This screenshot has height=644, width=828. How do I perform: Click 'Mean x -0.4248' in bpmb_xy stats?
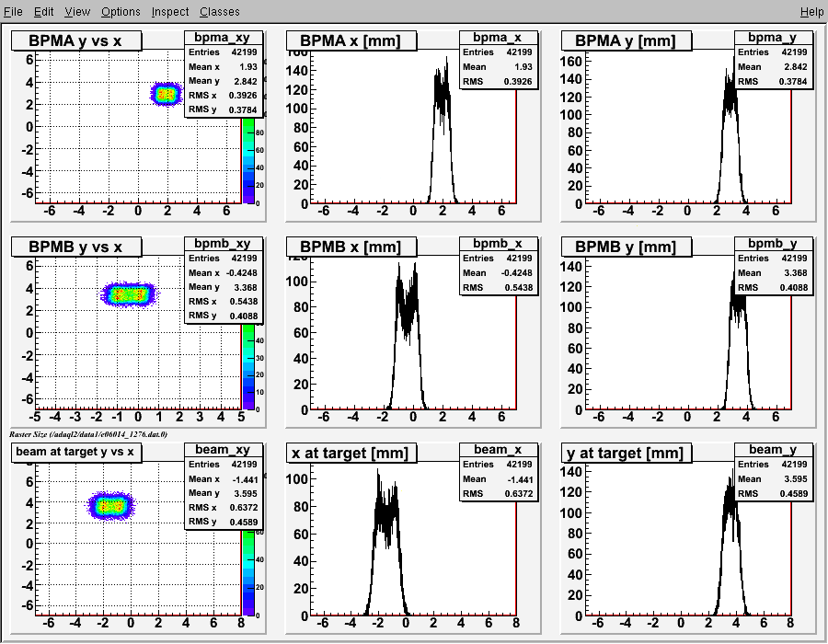(x=223, y=273)
